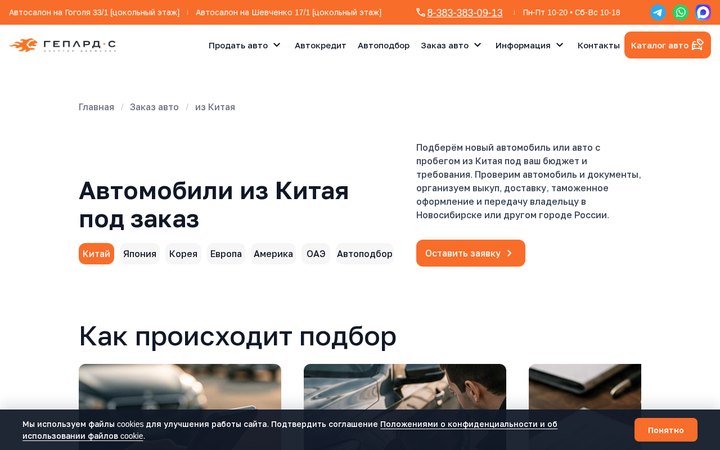Open the Продать авто menu

pos(244,45)
